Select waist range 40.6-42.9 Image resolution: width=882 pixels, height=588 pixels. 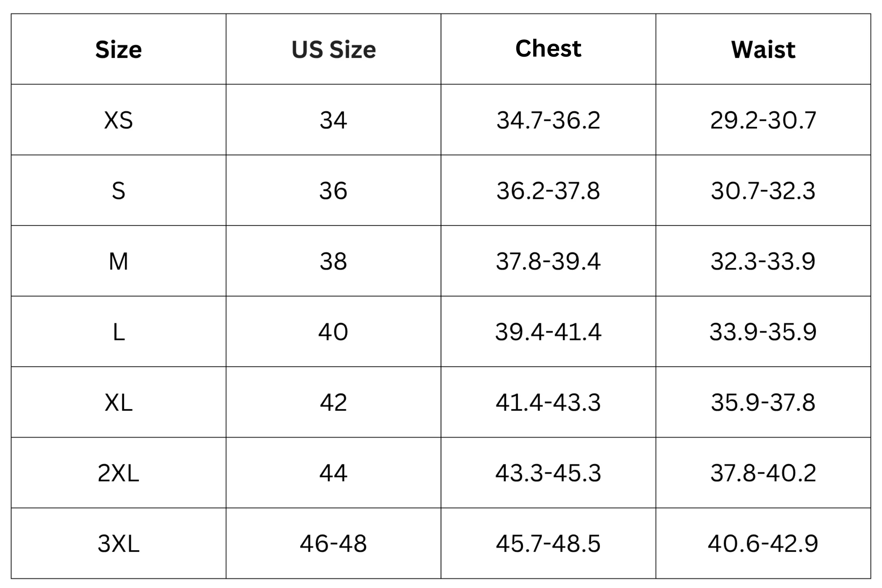point(763,544)
